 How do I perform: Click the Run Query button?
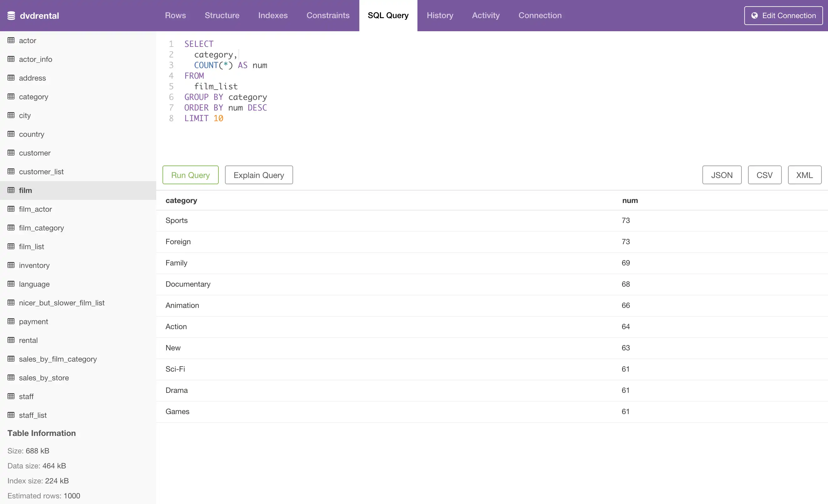pyautogui.click(x=191, y=175)
